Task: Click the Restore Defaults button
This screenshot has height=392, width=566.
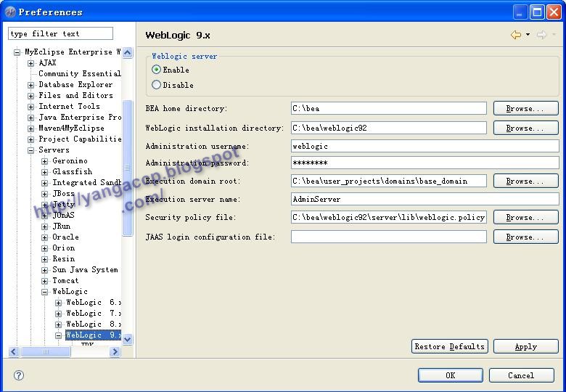Action: [x=450, y=346]
